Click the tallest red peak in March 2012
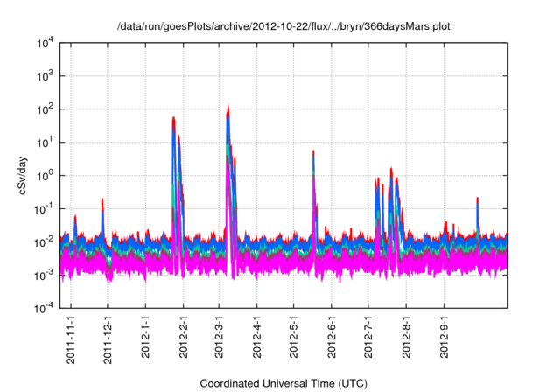This screenshot has width=560, height=392. pyautogui.click(x=228, y=108)
